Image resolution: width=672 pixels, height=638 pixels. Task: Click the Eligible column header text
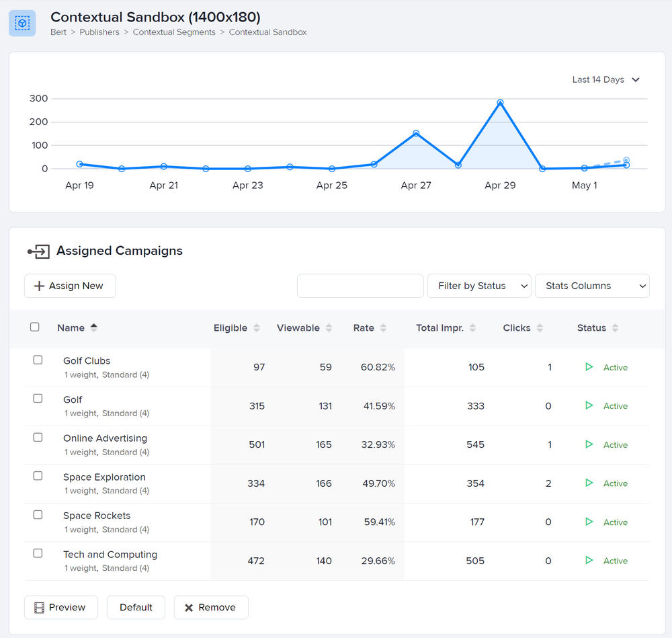point(230,328)
